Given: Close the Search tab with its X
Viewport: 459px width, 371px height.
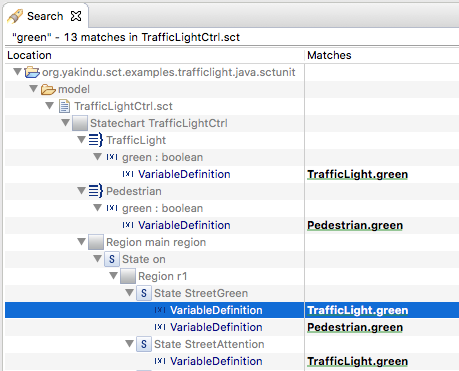Looking at the screenshot, I should tap(76, 16).
